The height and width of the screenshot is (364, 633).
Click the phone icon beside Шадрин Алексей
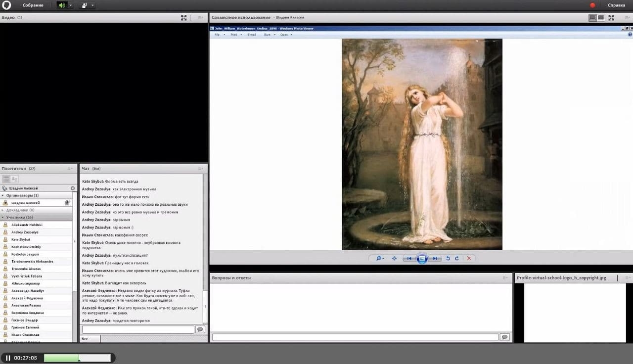5,188
